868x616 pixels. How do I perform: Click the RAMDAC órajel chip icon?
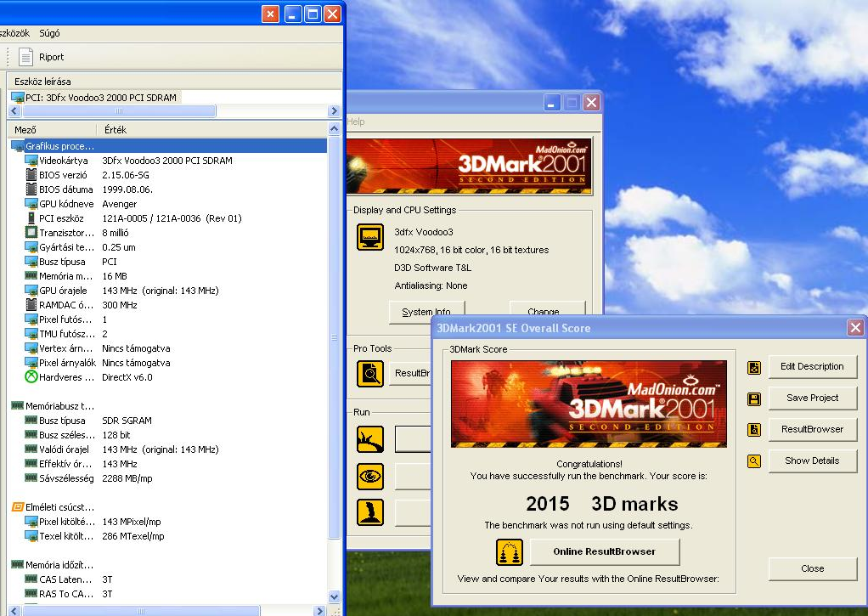pyautogui.click(x=31, y=305)
